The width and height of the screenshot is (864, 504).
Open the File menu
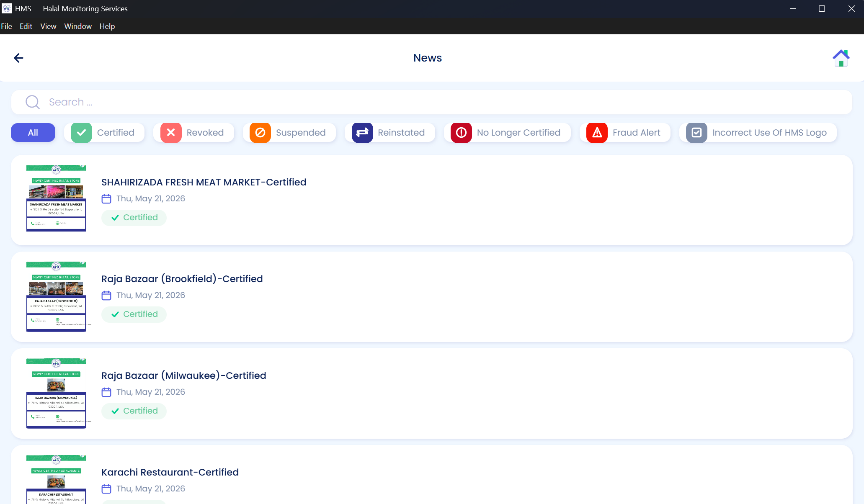(x=7, y=26)
